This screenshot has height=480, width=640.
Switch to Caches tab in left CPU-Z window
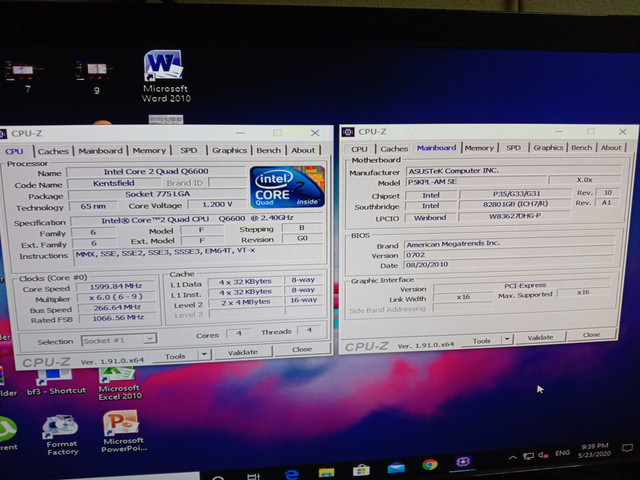[x=53, y=151]
